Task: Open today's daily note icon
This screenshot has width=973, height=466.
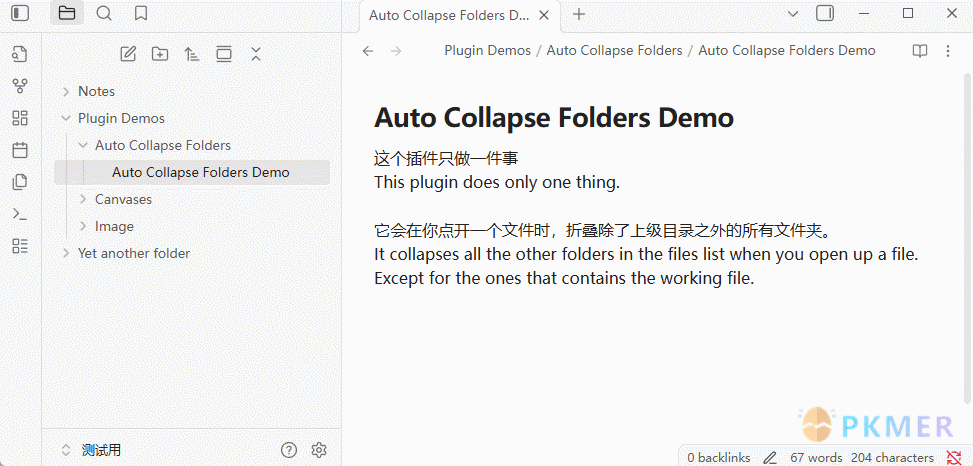Action: coord(20,150)
